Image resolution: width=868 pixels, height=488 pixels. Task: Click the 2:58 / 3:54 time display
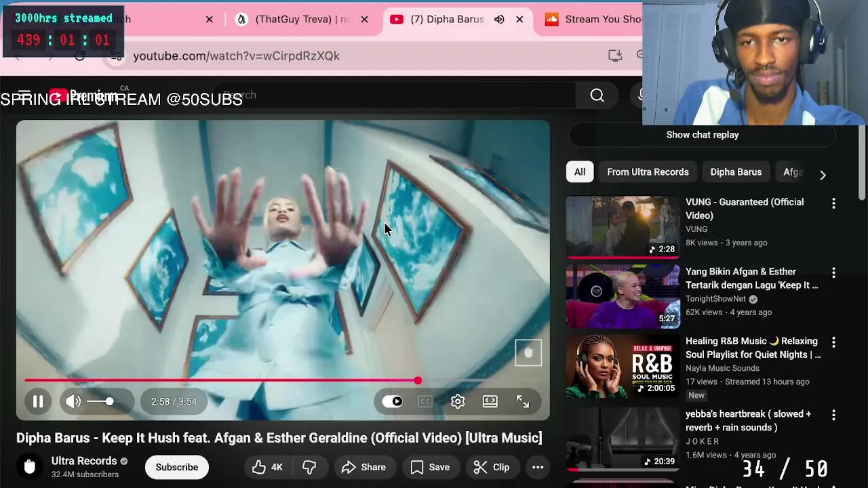(174, 401)
